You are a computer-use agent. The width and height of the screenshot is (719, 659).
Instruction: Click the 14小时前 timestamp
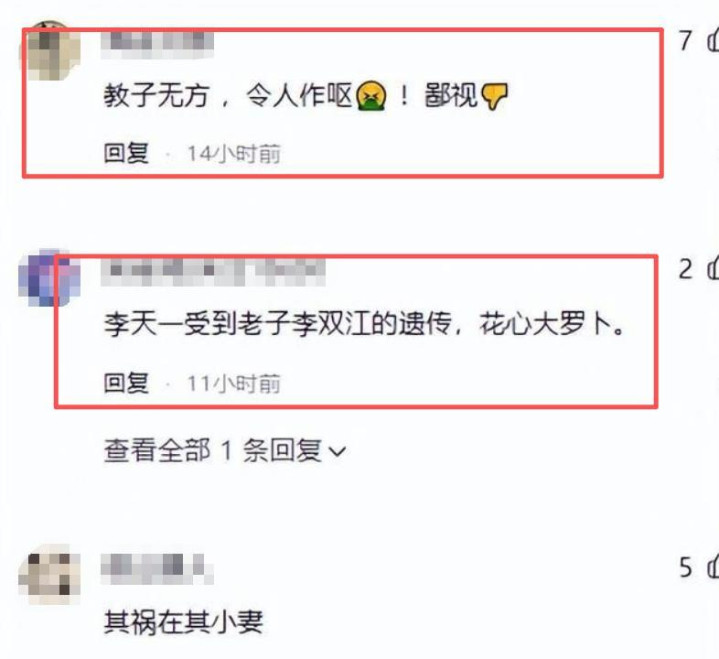coord(234,154)
